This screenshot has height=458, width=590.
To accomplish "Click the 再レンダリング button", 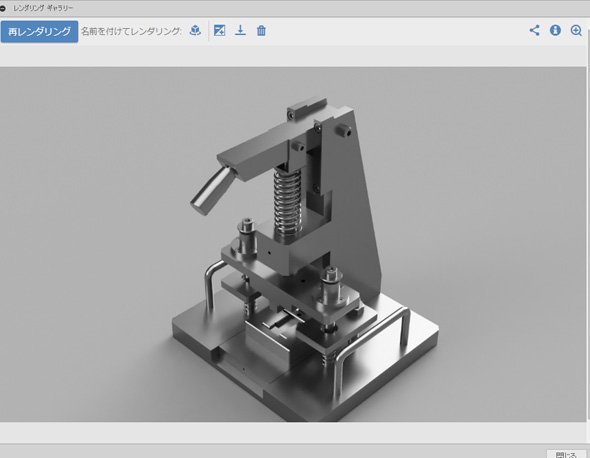I will (39, 32).
